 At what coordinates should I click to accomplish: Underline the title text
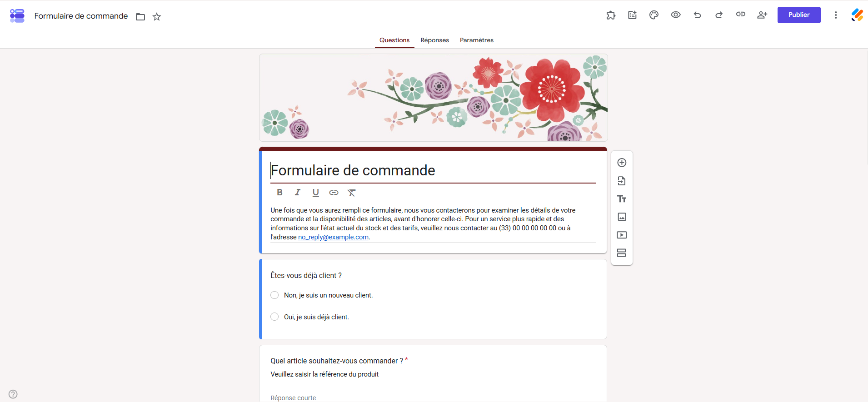pos(316,193)
